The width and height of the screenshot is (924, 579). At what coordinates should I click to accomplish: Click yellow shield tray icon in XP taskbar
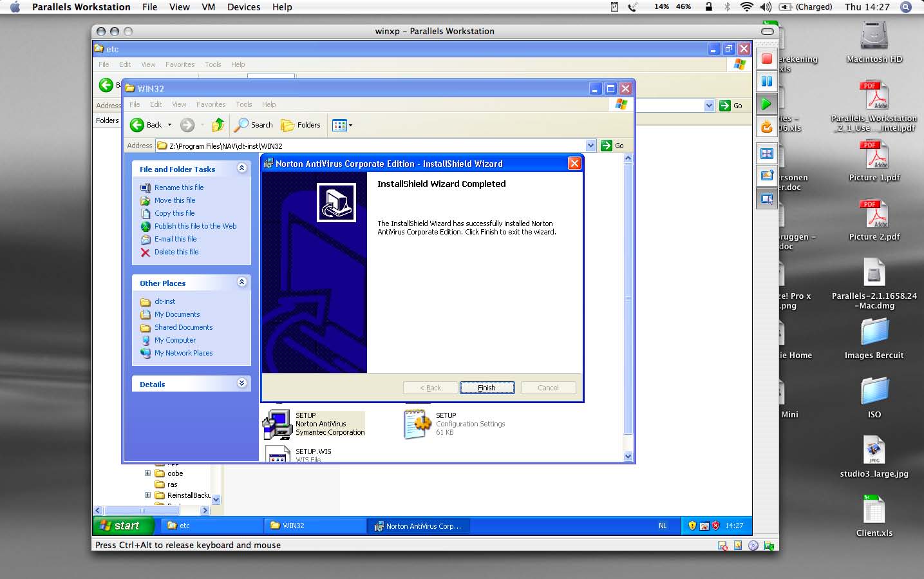(692, 526)
